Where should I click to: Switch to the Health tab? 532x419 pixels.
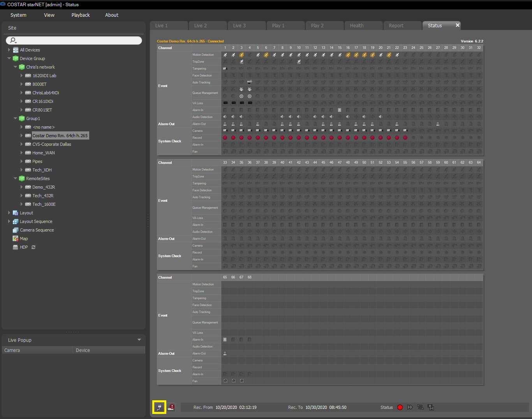click(x=364, y=25)
